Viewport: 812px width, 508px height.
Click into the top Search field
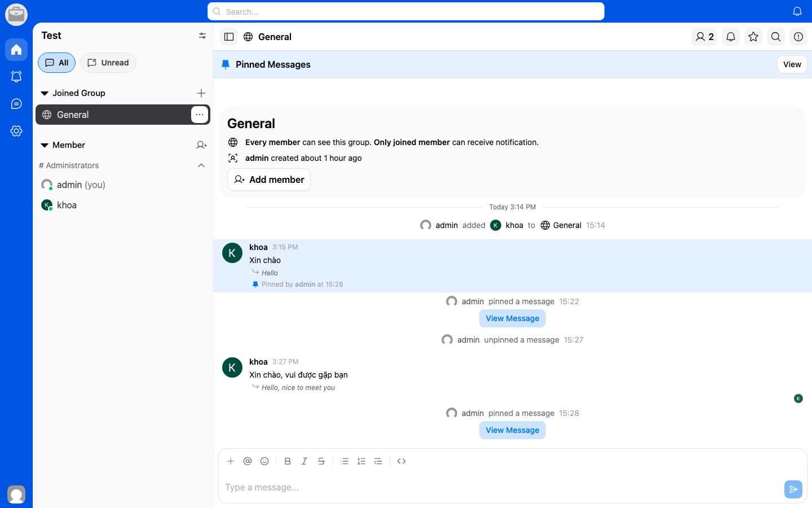coord(406,11)
